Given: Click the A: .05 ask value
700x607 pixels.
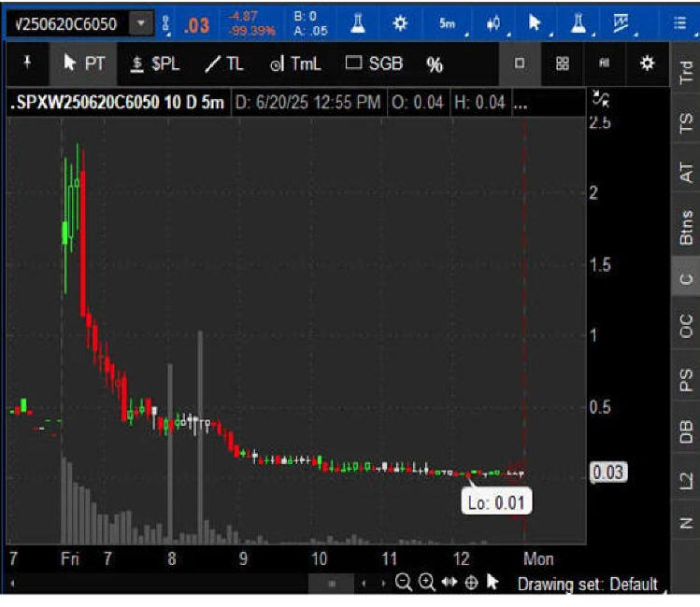Looking at the screenshot, I should pyautogui.click(x=310, y=31).
